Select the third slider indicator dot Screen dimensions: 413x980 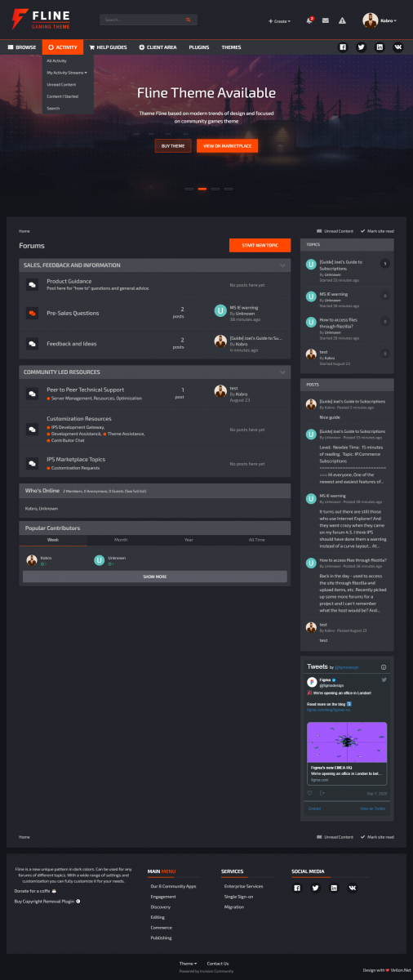[x=215, y=189]
